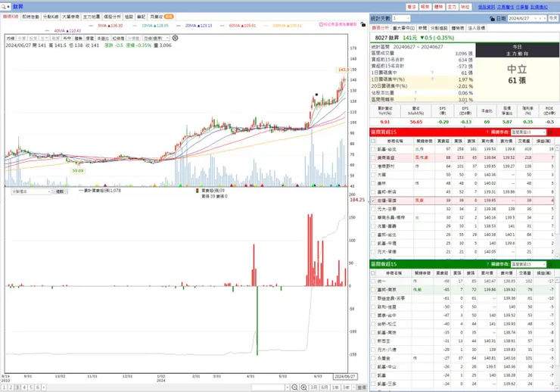The width and height of the screenshot is (560, 392).
Task: Click the 今天 button beside the date
Action: pyautogui.click(x=553, y=18)
